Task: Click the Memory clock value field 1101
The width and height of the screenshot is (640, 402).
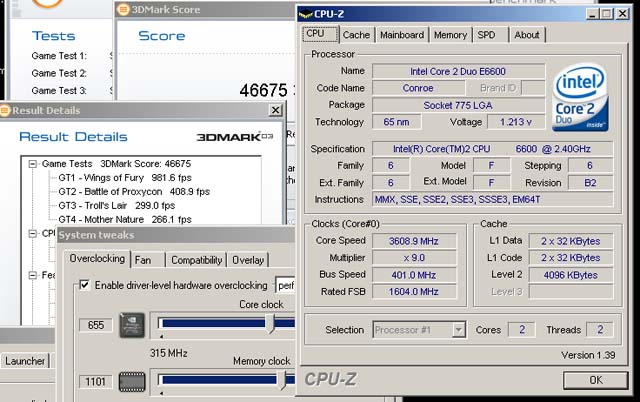Action: click(x=96, y=382)
